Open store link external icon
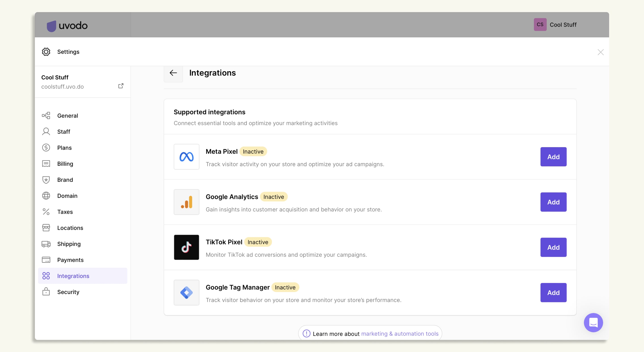 (121, 86)
